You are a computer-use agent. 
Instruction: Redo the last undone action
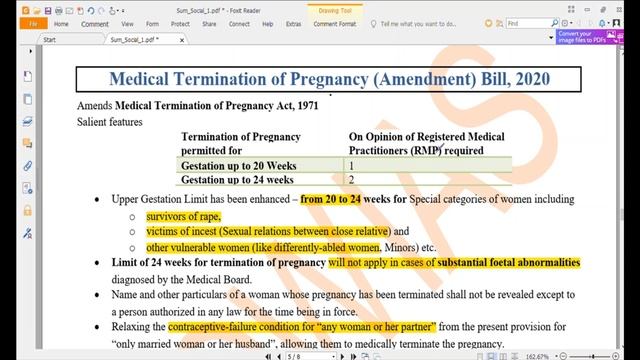pos(101,11)
